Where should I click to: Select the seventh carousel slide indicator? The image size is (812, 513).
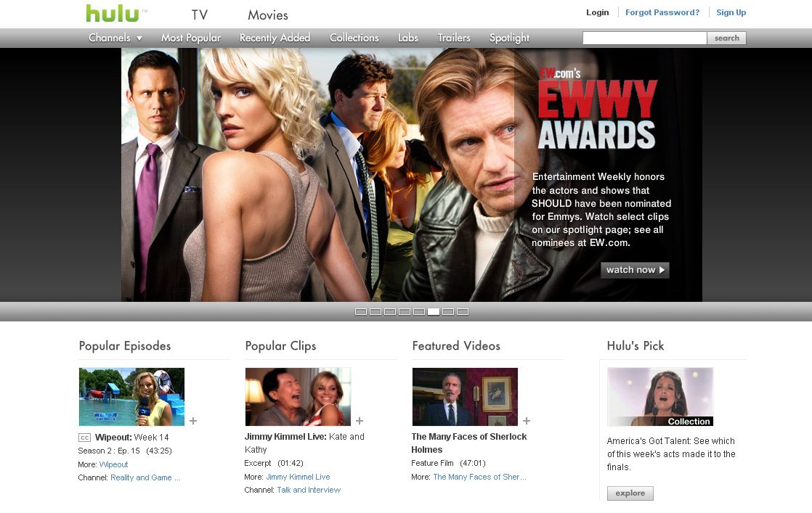pyautogui.click(x=448, y=312)
